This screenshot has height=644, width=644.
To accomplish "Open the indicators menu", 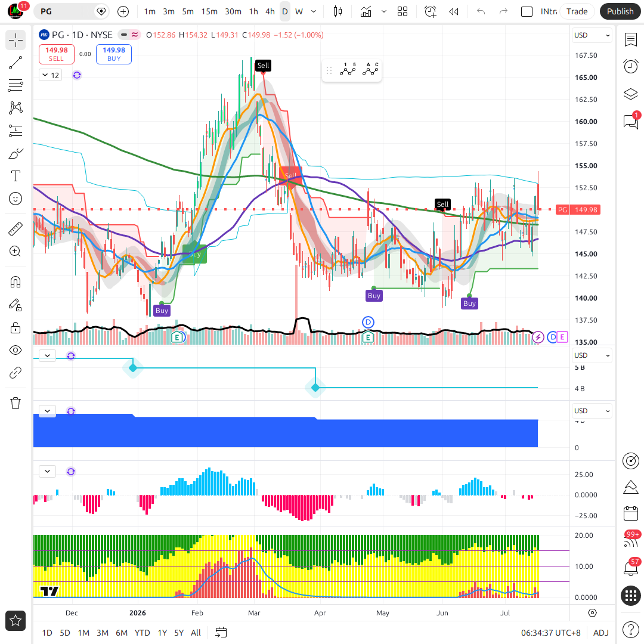I will pos(366,11).
